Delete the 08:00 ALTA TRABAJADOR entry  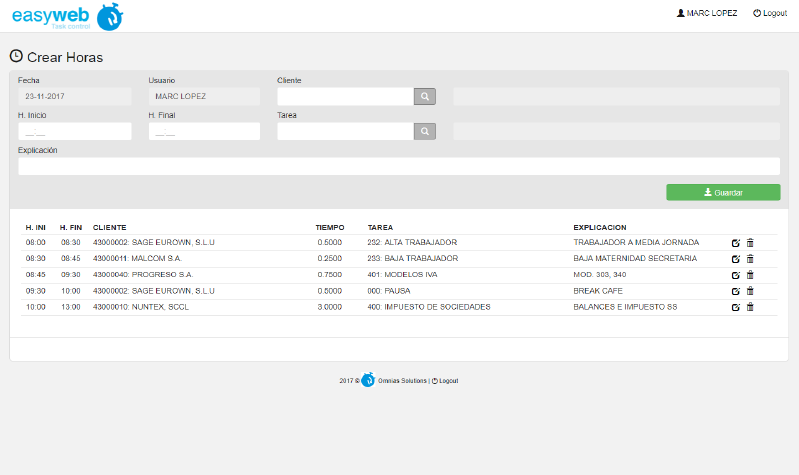click(x=750, y=243)
